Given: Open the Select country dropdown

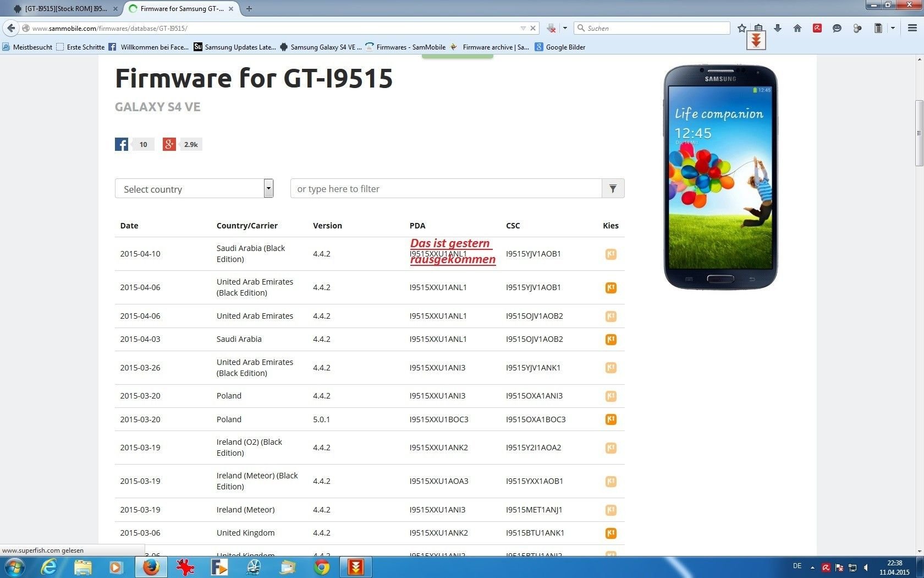Looking at the screenshot, I should point(194,189).
